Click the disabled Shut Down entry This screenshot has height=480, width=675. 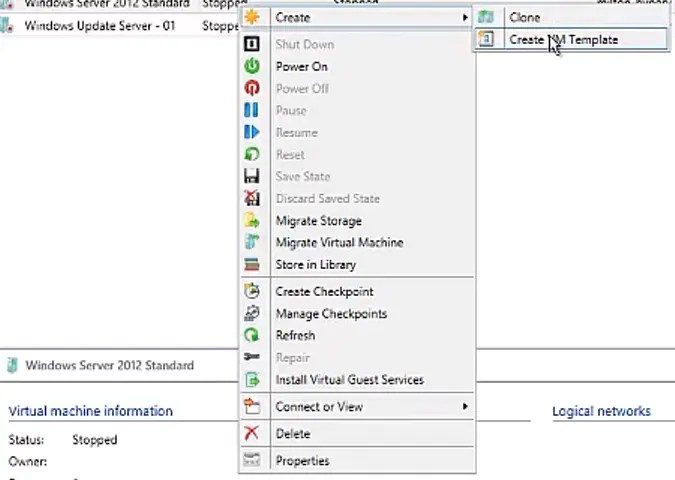point(357,44)
